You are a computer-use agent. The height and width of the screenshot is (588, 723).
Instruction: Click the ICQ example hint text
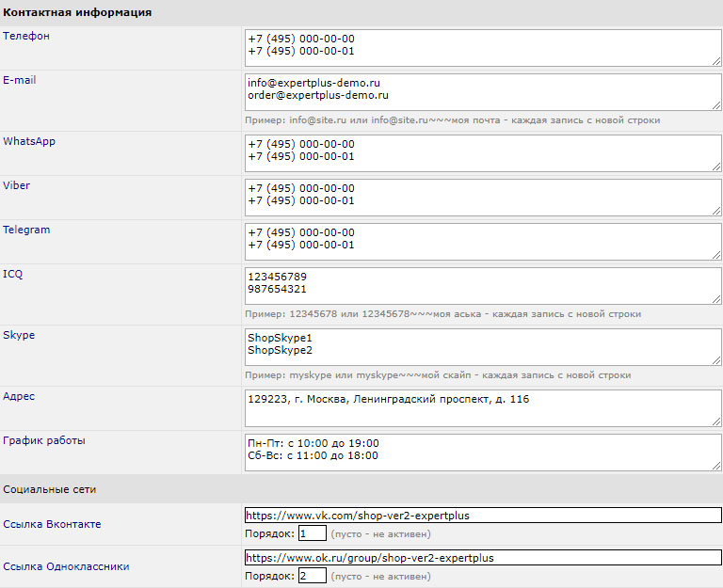point(442,314)
